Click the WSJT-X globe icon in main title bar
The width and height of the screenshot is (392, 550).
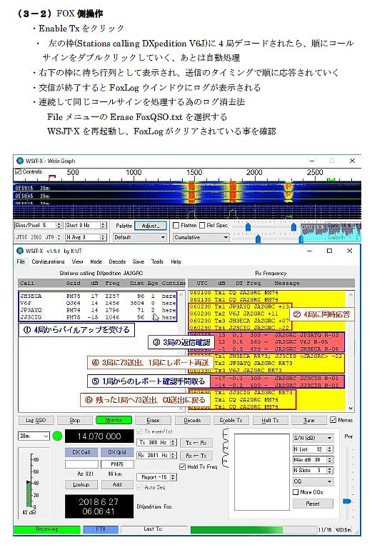tap(20, 251)
